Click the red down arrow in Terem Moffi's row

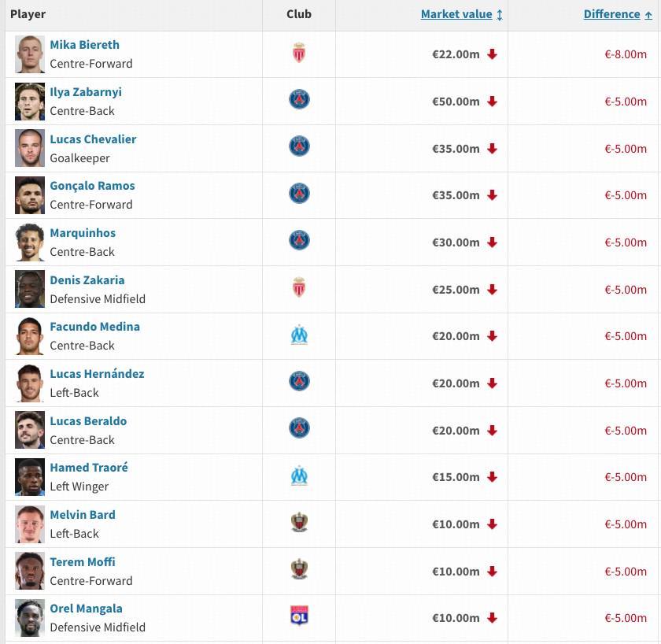[x=492, y=572]
